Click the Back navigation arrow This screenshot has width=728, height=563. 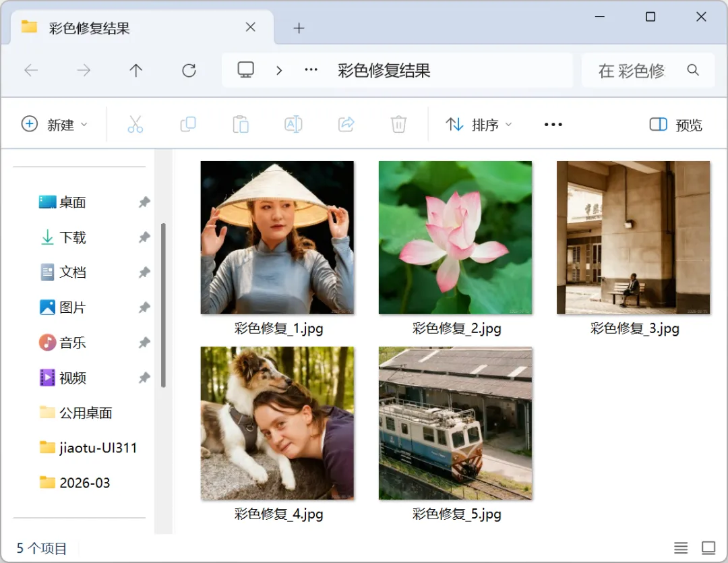[x=31, y=71]
